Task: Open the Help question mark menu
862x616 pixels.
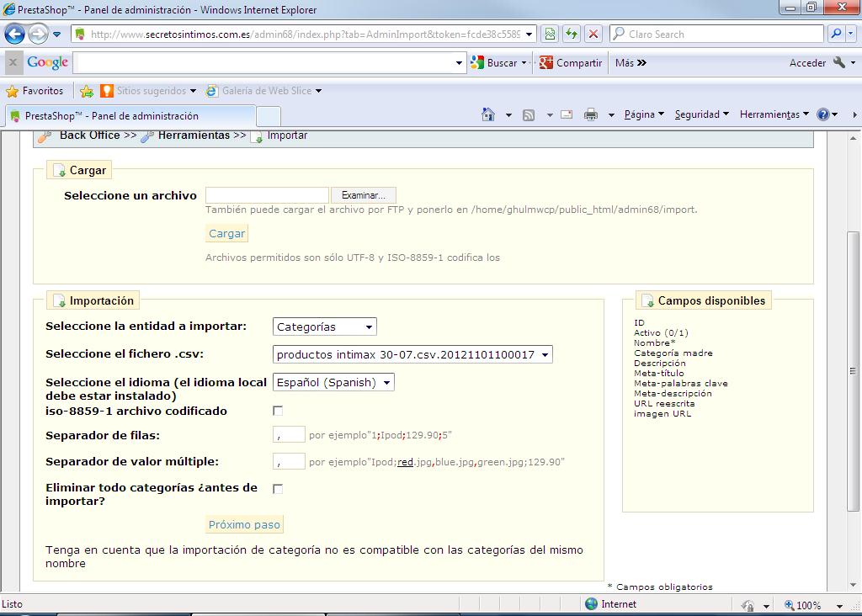Action: pyautogui.click(x=827, y=114)
